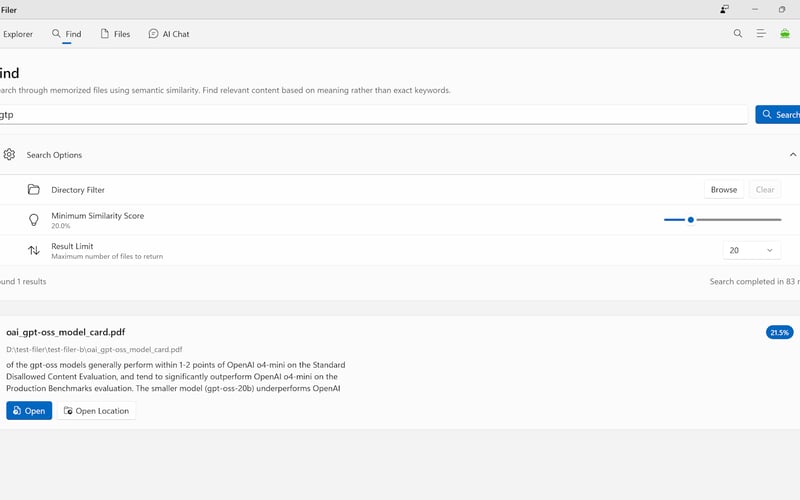This screenshot has width=800, height=500.
Task: Open the Explorer tab
Action: click(x=17, y=34)
